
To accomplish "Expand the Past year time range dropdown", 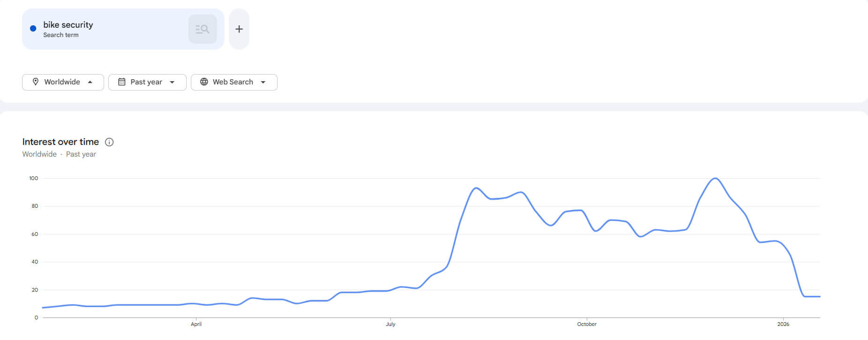I will point(172,82).
